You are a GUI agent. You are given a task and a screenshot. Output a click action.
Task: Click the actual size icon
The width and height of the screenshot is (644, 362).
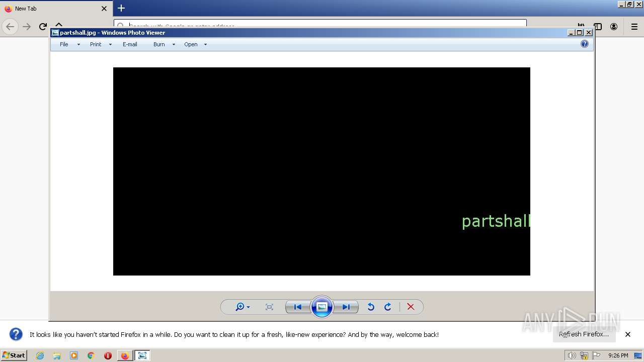269,307
